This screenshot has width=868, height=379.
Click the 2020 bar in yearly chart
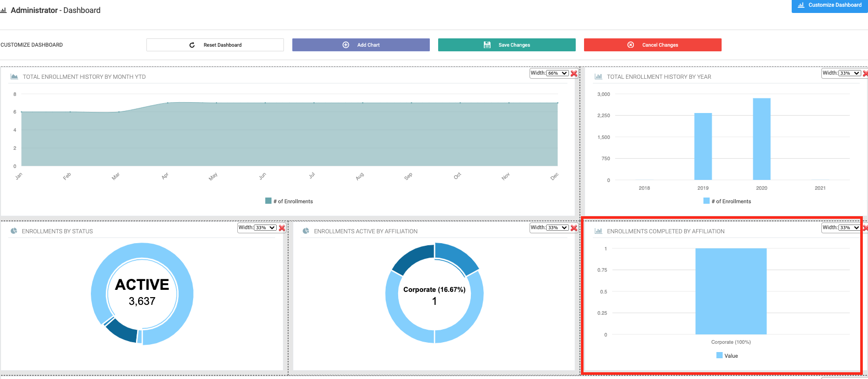[x=762, y=139]
